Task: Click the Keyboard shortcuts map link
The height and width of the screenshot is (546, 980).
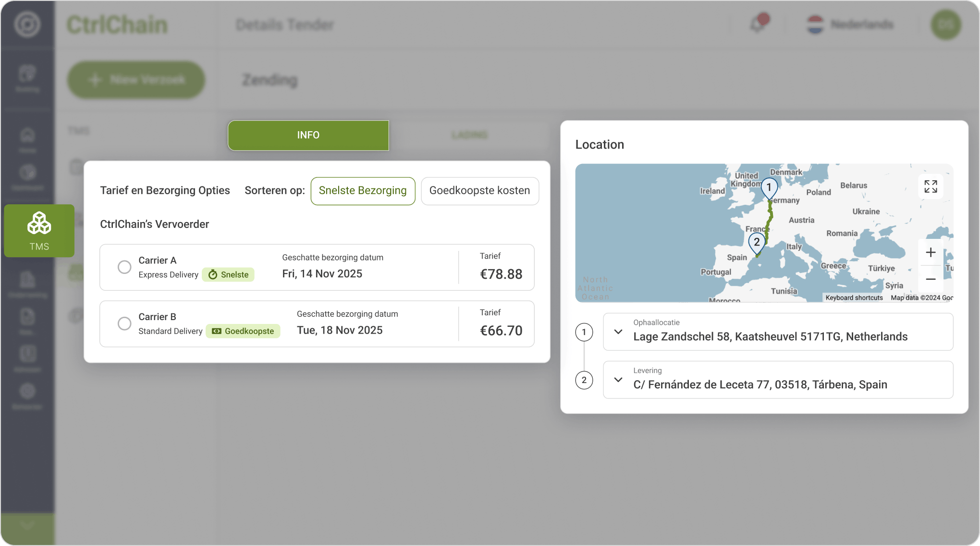Action: point(854,298)
